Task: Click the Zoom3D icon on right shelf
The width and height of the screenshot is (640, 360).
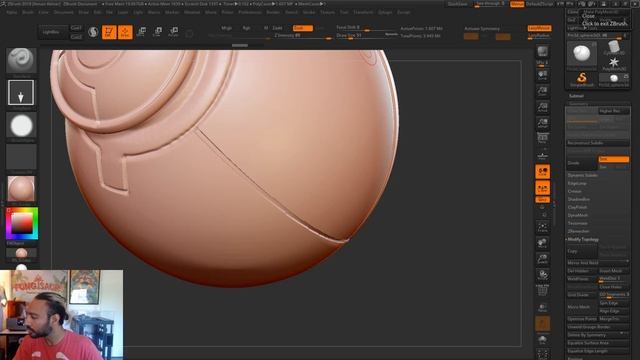Action: [x=542, y=259]
